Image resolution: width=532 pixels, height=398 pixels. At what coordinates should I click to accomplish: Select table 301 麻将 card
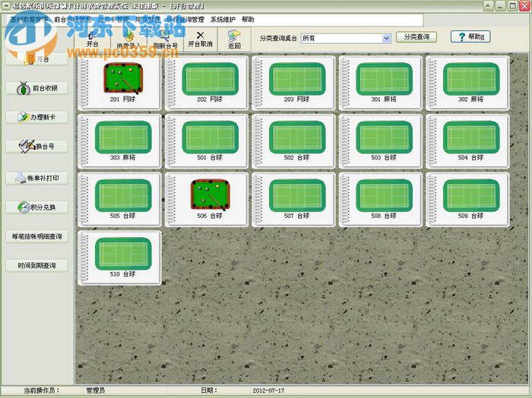(x=380, y=83)
